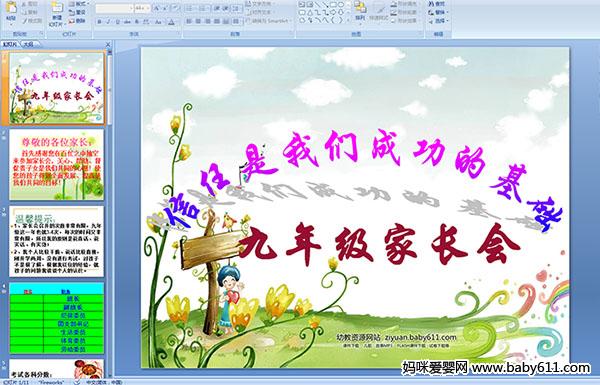
Task: Toggle Strikethrough formatting
Action: 127,22
